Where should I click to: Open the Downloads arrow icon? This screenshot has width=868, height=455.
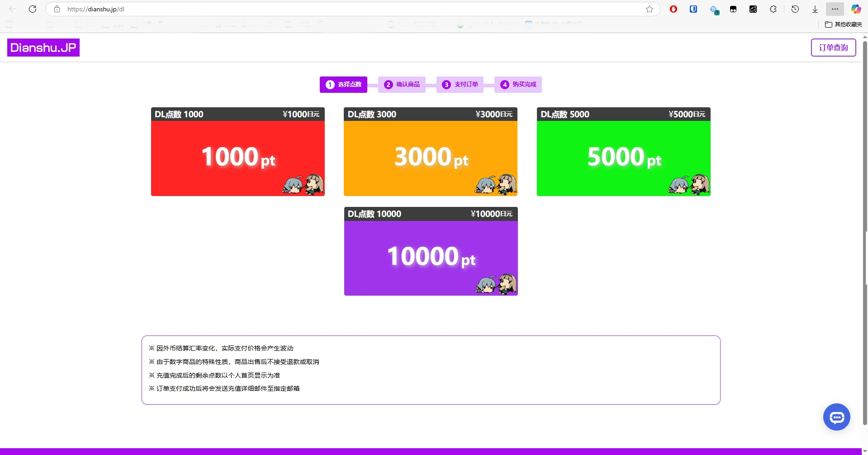[815, 9]
